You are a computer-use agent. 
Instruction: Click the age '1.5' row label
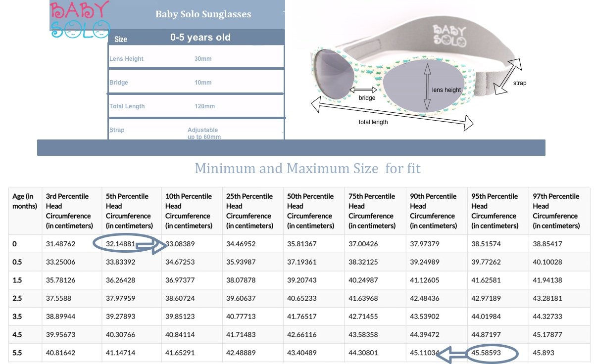17,280
